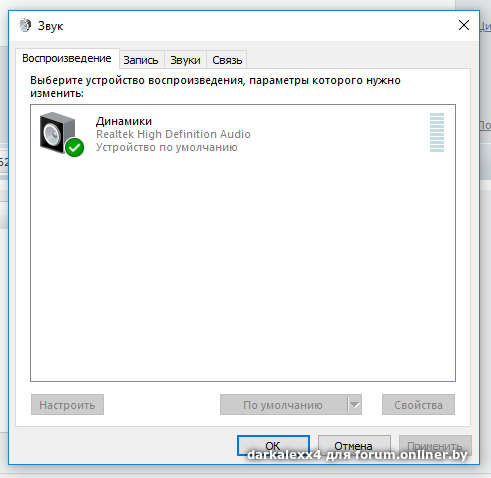The width and height of the screenshot is (491, 478).
Task: Go to the Связь tab
Action: click(x=227, y=60)
